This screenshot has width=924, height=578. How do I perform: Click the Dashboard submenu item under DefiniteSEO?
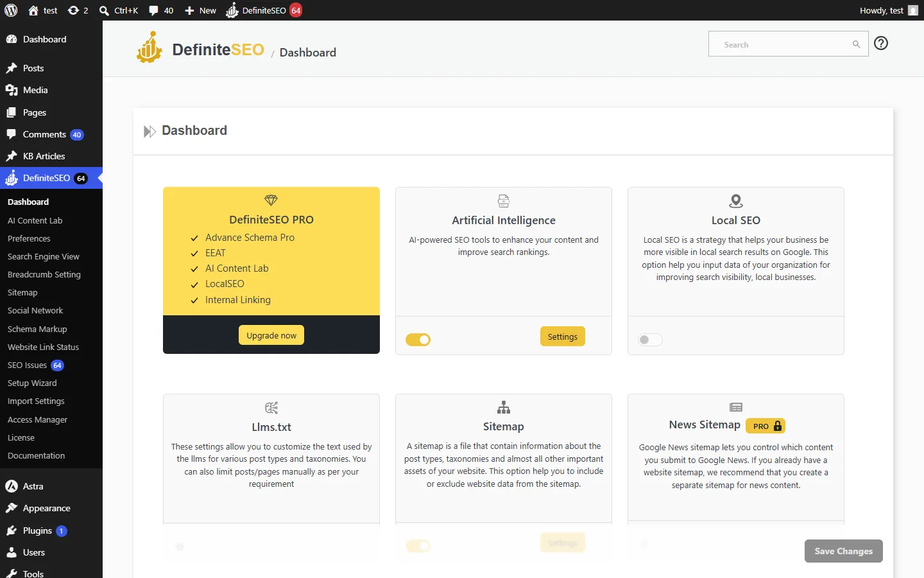point(28,202)
